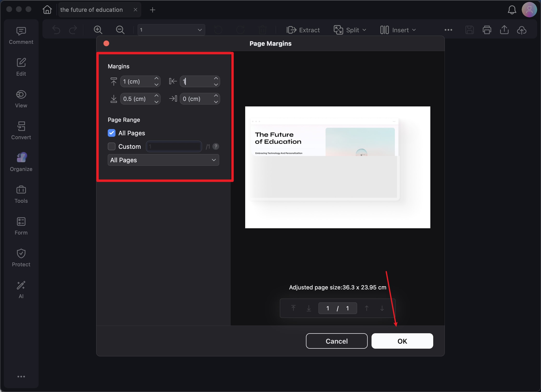Increase the left margin value
The width and height of the screenshot is (541, 392).
(216, 78)
